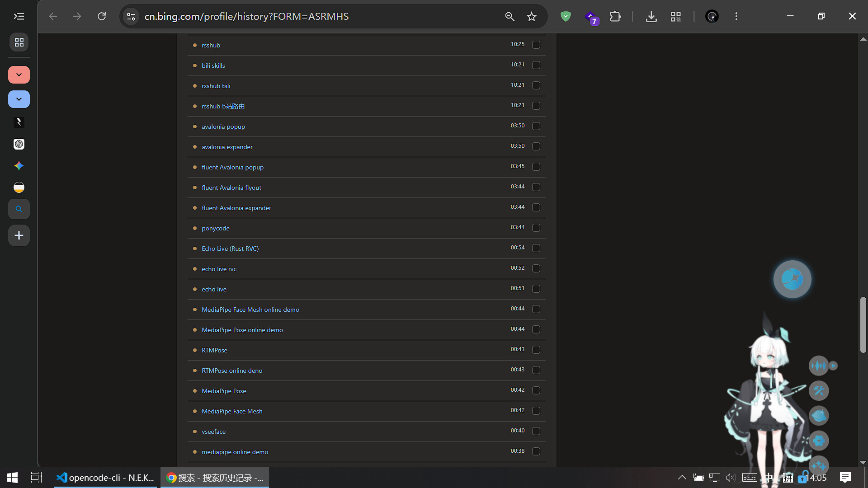Reload the Bing history page

point(102,16)
